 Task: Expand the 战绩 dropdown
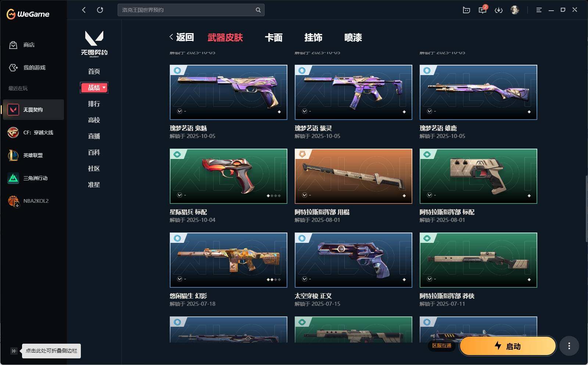tap(94, 88)
